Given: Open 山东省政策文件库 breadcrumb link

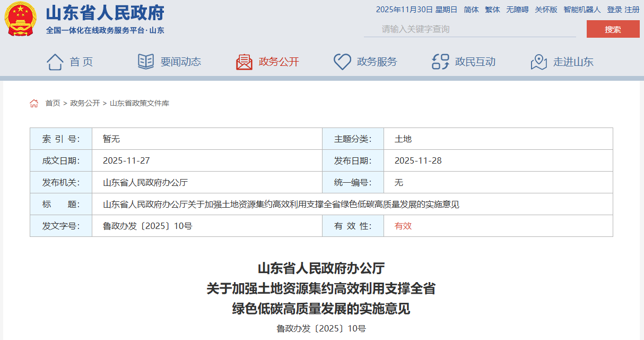Looking at the screenshot, I should click(140, 103).
